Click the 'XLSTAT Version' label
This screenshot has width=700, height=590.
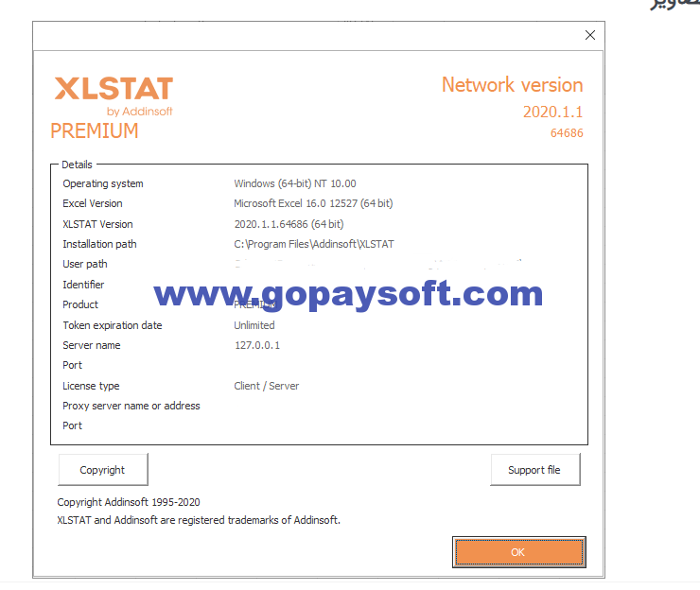tap(97, 224)
